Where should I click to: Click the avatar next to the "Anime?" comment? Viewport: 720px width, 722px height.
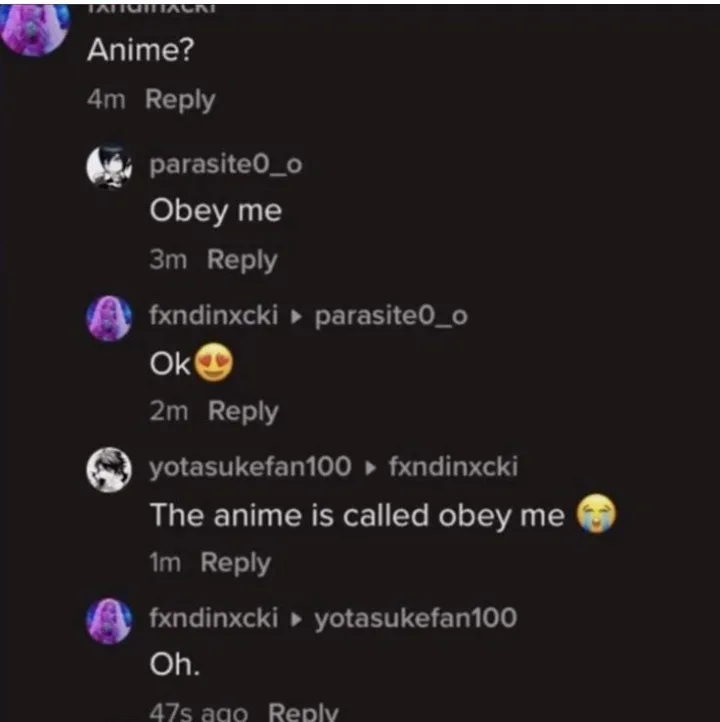point(34,27)
